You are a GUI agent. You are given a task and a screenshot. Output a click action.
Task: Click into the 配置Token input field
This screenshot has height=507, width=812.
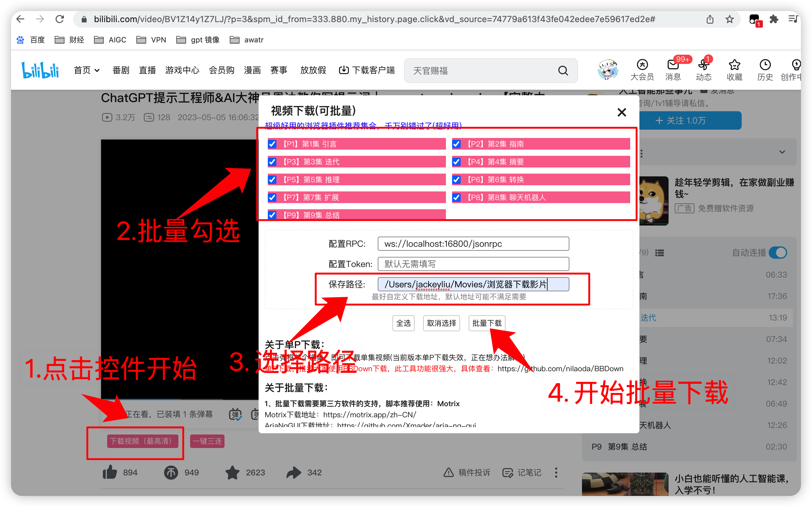(473, 264)
